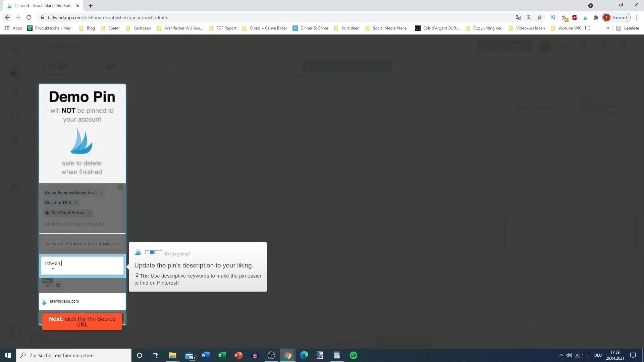644x362 pixels.
Task: Open a new browser tab
Action: 91,6
